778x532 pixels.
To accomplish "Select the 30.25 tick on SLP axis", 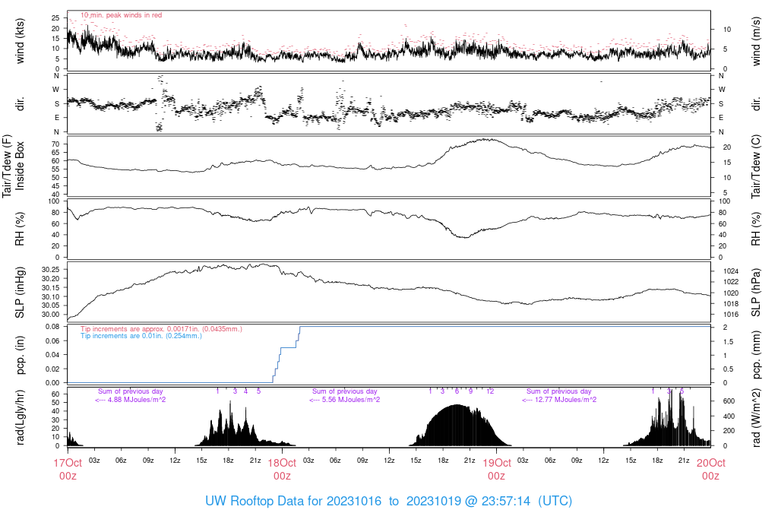I will point(51,270).
